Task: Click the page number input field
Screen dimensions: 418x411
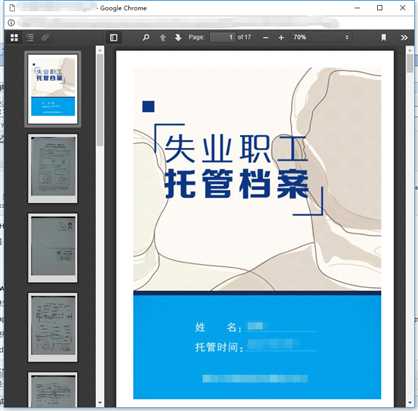Action: [x=223, y=37]
